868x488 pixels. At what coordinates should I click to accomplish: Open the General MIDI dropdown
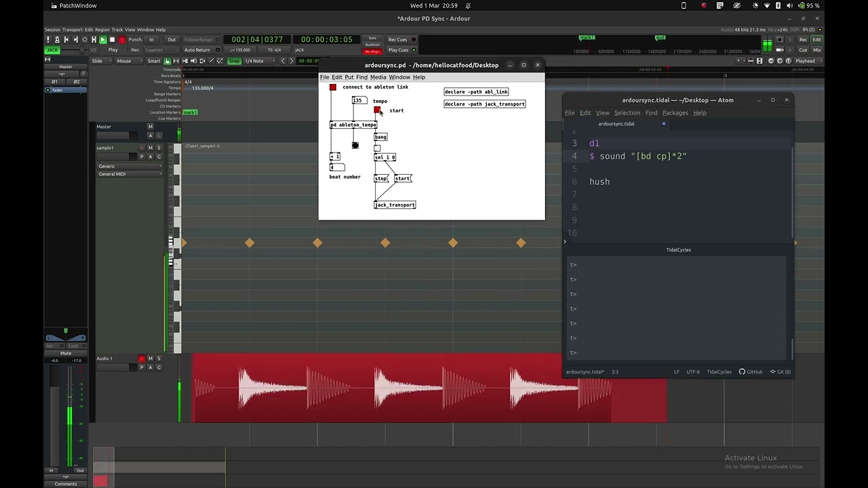[130, 174]
